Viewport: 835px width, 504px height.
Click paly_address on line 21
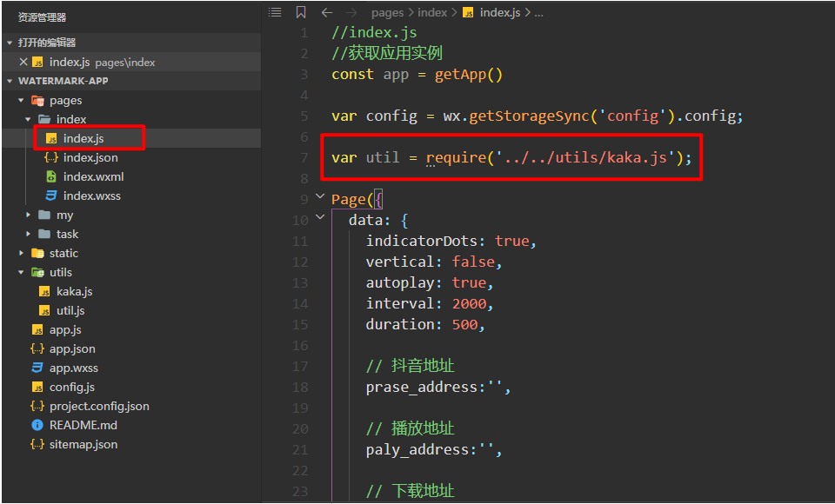click(x=417, y=450)
